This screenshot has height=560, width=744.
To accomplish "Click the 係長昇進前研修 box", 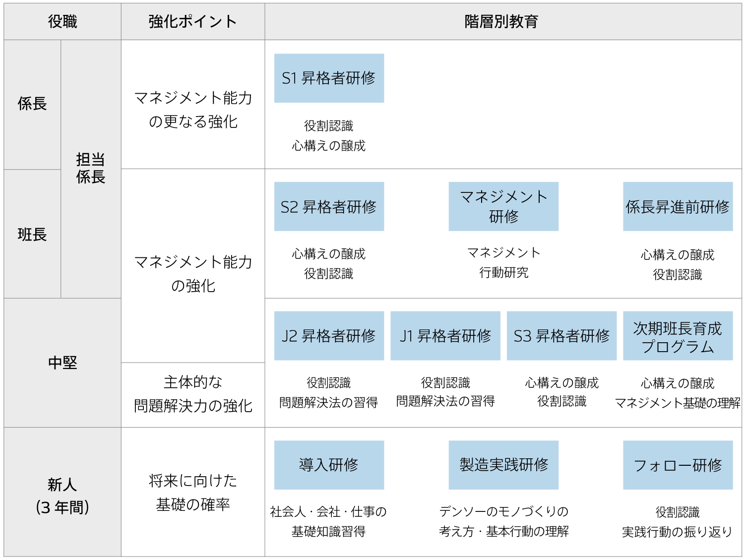I will point(678,207).
